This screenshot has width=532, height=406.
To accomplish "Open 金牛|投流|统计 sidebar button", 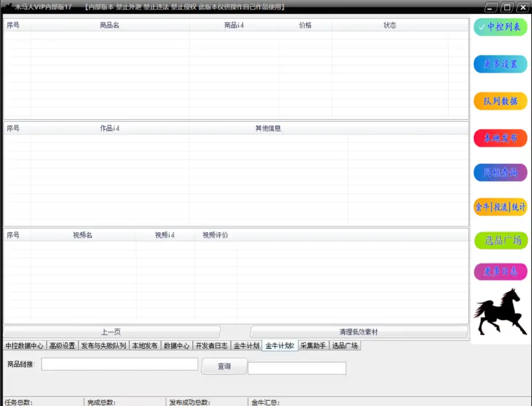I will [x=500, y=207].
